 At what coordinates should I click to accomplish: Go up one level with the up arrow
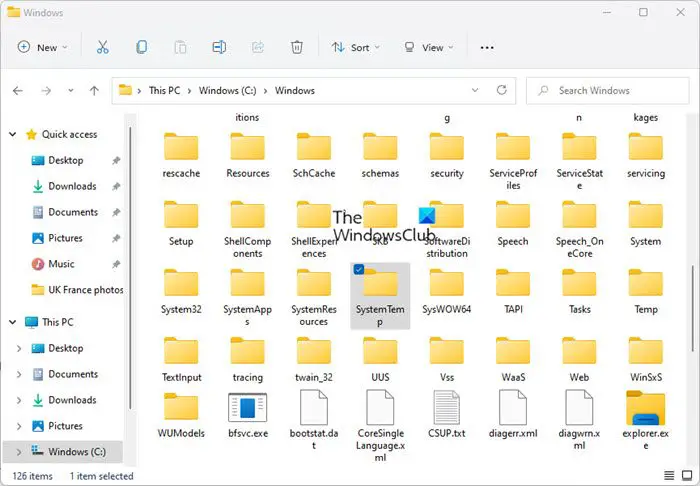coord(94,91)
